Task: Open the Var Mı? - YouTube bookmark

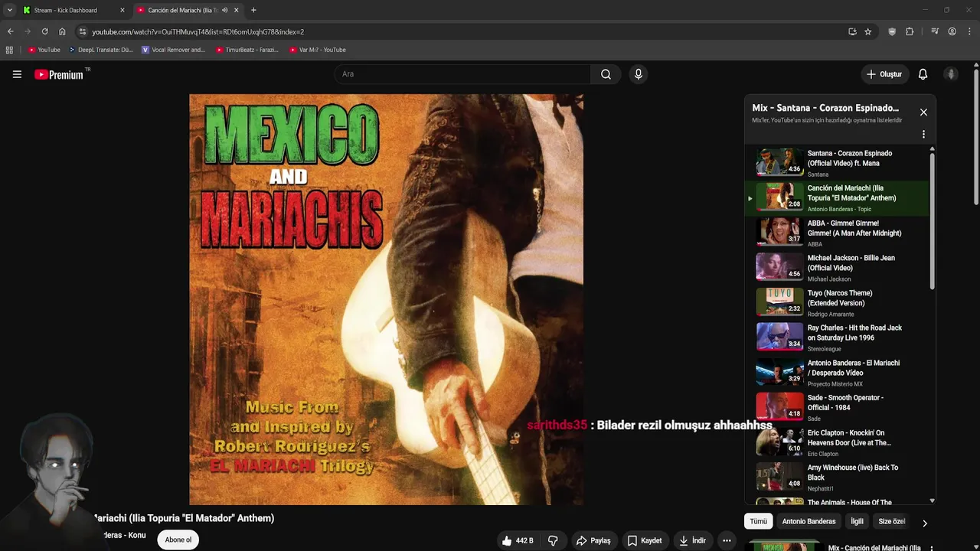Action: (318, 50)
